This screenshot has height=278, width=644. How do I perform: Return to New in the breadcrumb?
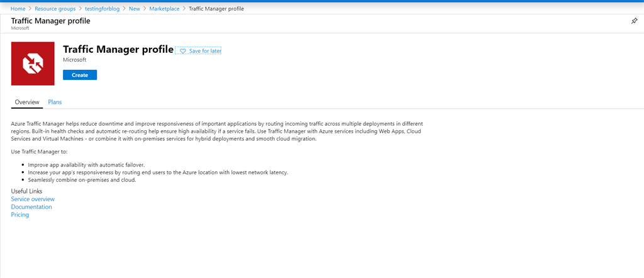tap(135, 9)
